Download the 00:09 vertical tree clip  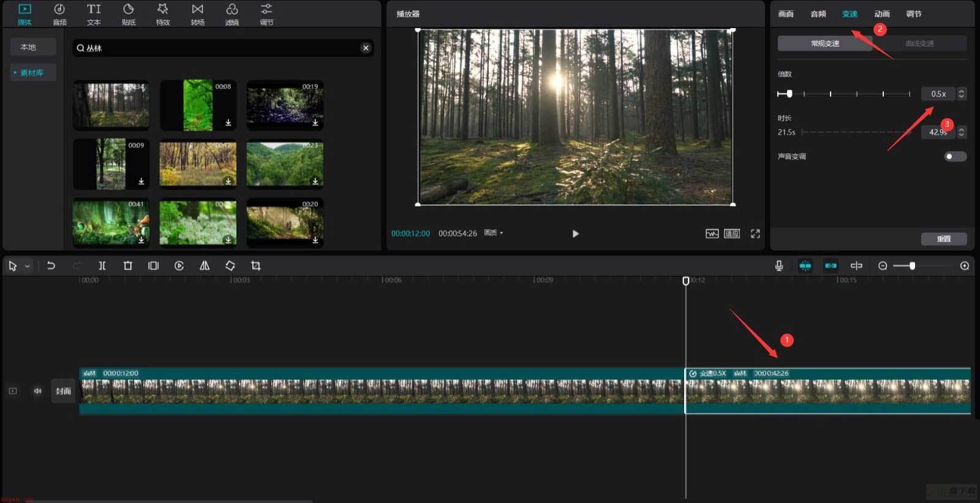tap(141, 181)
